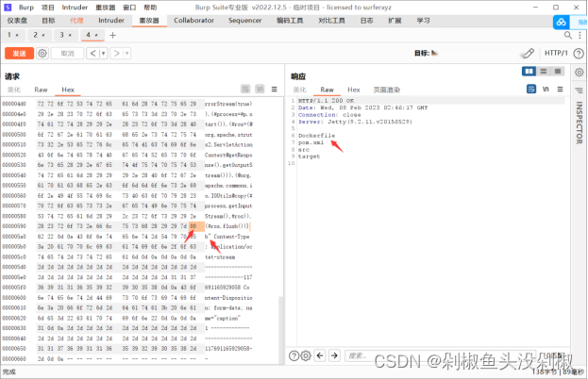The image size is (588, 379).
Task: Add a new Repeater tab with plus
Action: pyautogui.click(x=112, y=35)
